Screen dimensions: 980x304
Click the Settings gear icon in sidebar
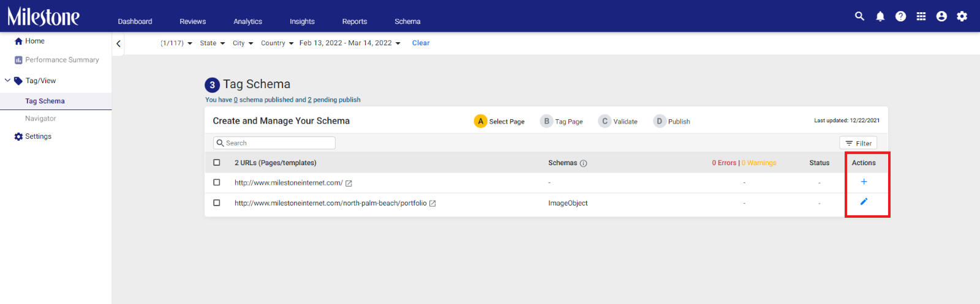pyautogui.click(x=18, y=136)
